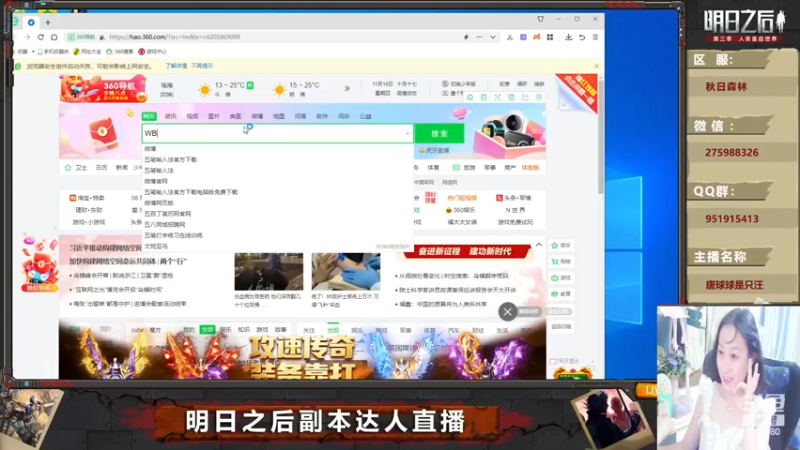Image resolution: width=800 pixels, height=450 pixels.
Task: Open the 360搜索 bookmark
Action: tap(120, 52)
